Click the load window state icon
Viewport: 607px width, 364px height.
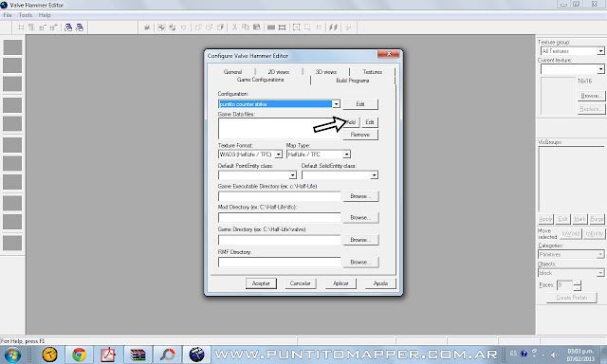[68, 27]
